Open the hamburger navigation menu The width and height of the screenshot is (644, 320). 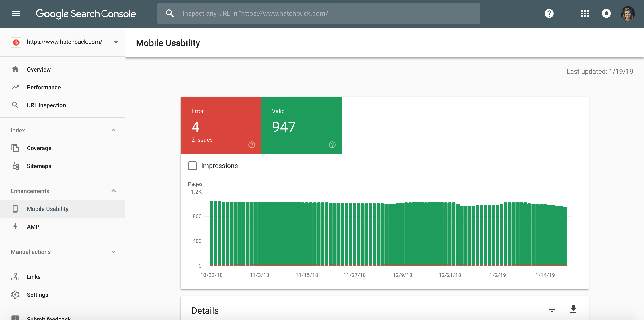(x=16, y=13)
